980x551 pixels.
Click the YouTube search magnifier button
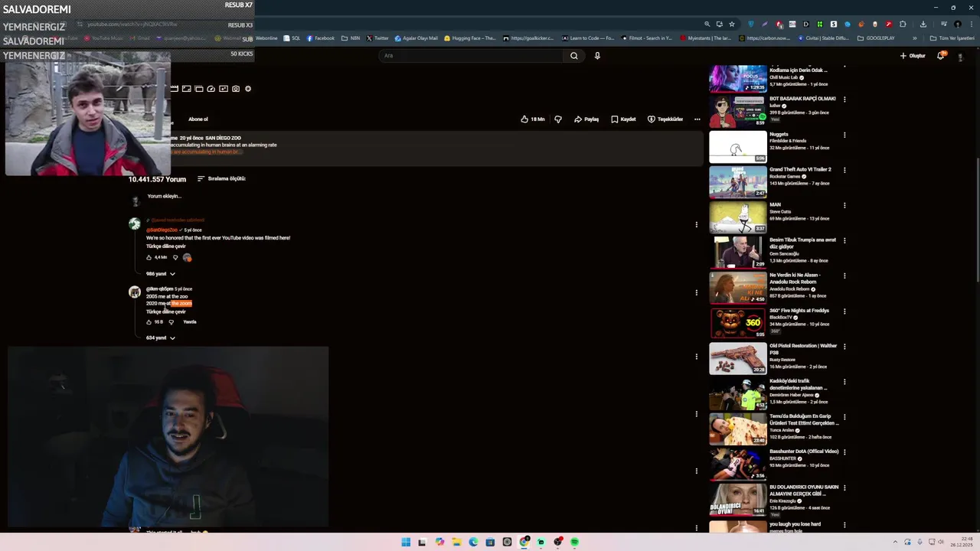[573, 55]
